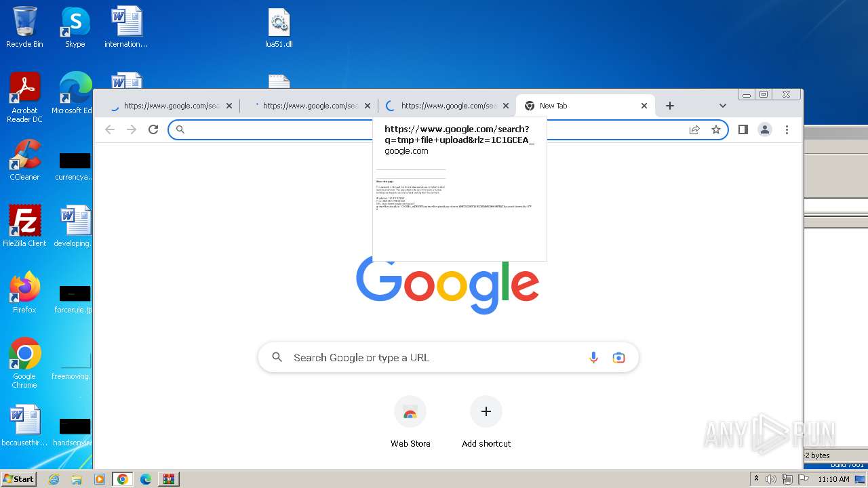Close the New Tab tab

coord(644,106)
